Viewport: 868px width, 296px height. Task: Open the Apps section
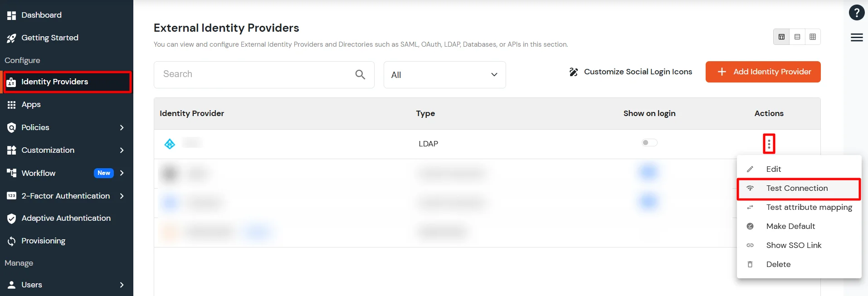click(x=31, y=104)
